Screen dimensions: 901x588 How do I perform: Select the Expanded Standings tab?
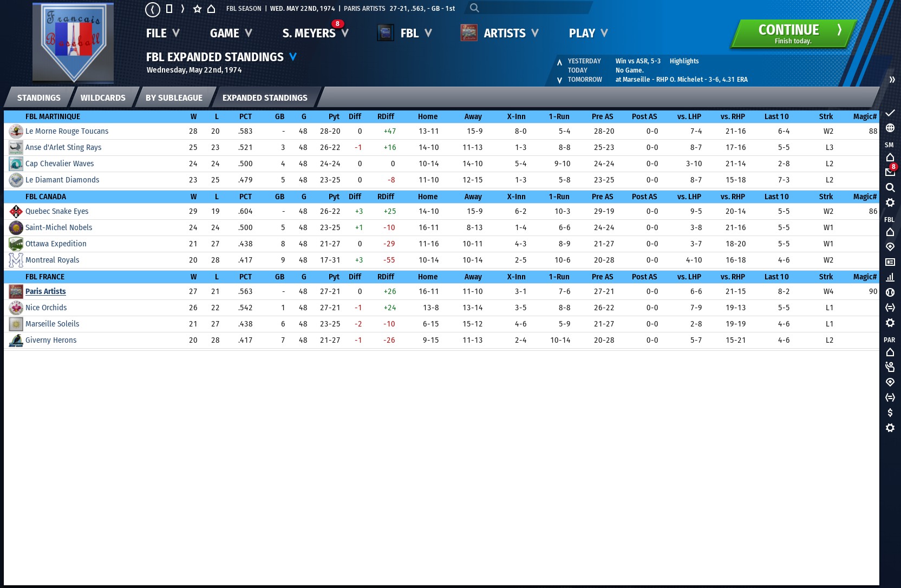click(265, 97)
